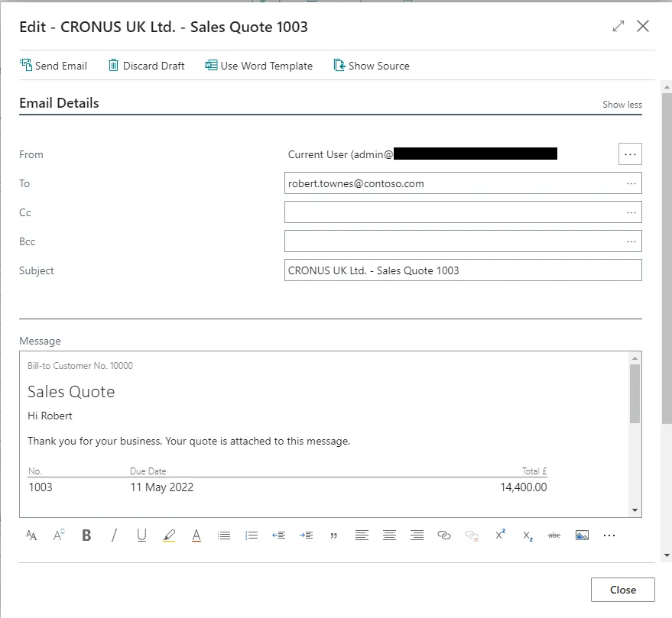Image resolution: width=672 pixels, height=618 pixels.
Task: Insert a numbered list
Action: 252,535
